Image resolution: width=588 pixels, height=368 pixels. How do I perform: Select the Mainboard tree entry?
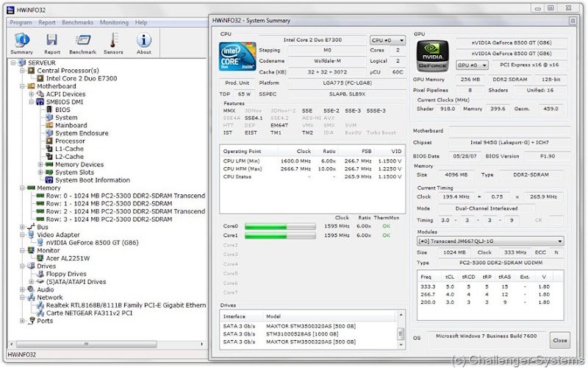[71, 125]
